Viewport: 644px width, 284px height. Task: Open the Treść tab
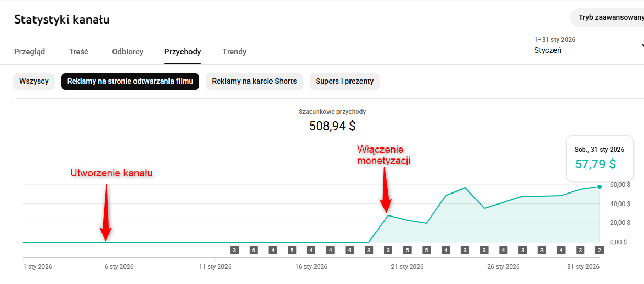click(78, 52)
